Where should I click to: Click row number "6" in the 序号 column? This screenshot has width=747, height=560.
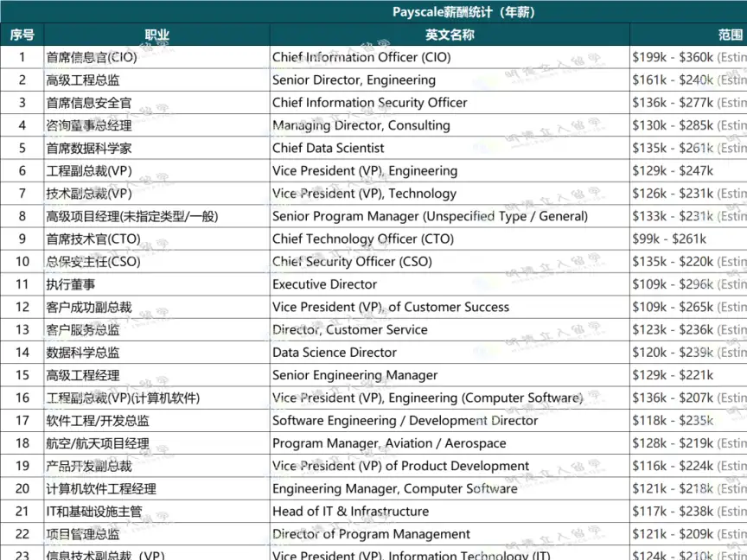(22, 171)
